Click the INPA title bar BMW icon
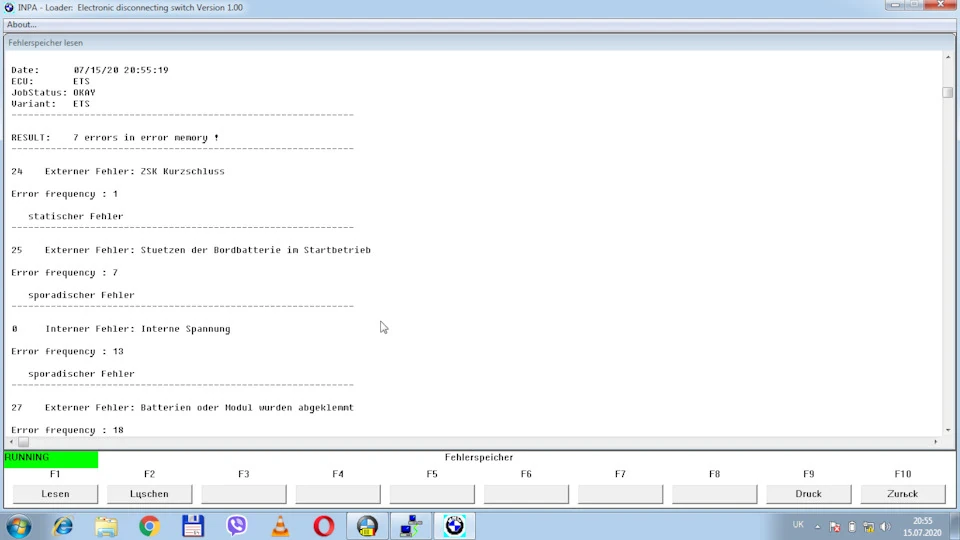960x540 pixels. click(x=9, y=7)
